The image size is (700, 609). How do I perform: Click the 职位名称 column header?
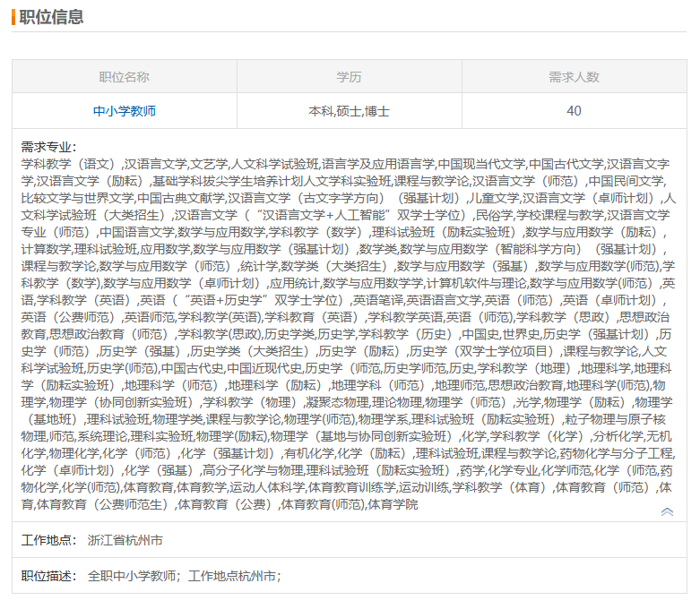click(x=125, y=77)
